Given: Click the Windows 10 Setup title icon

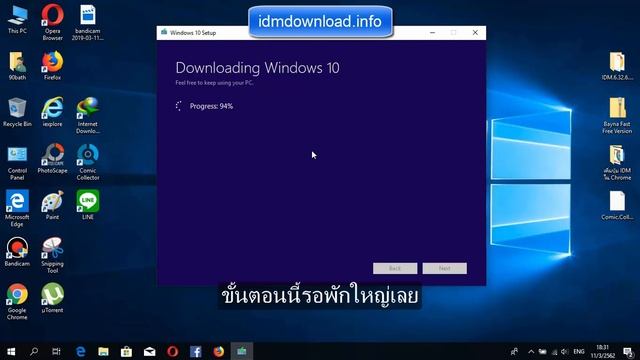Looking at the screenshot, I should pyautogui.click(x=164, y=32).
